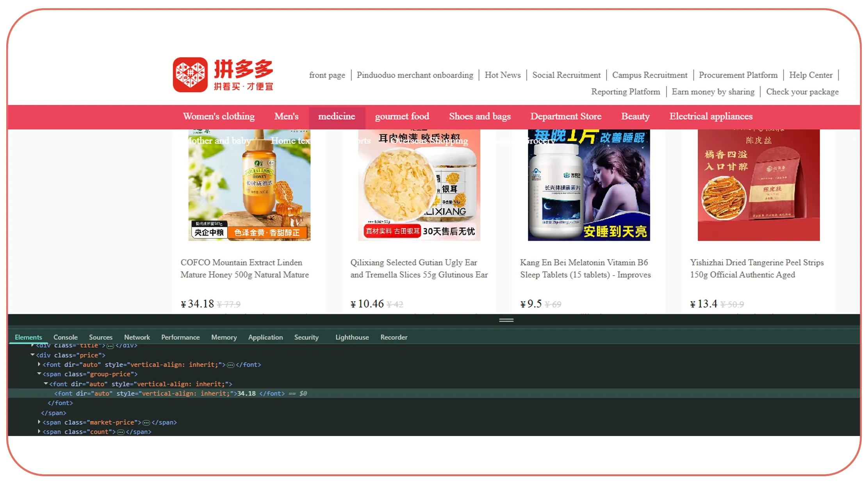
Task: Select the medicine category
Action: [337, 116]
